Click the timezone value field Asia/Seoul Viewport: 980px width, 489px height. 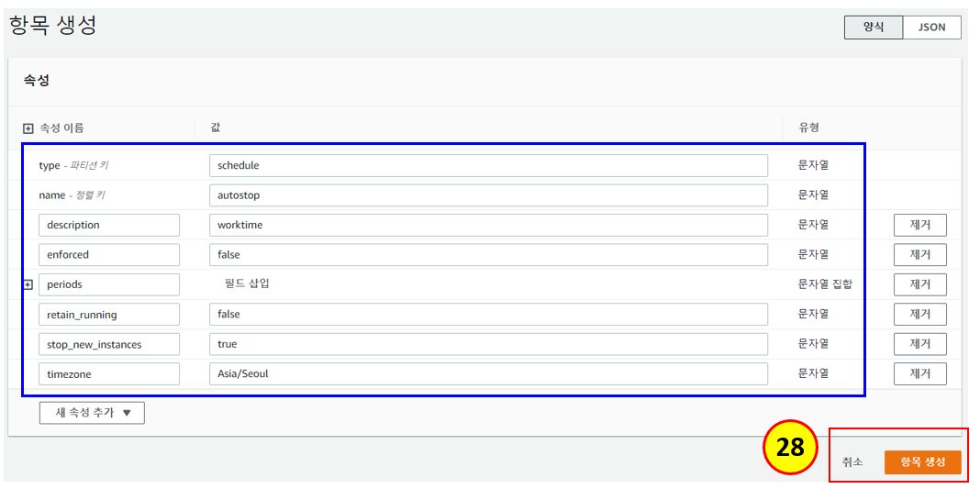point(488,374)
